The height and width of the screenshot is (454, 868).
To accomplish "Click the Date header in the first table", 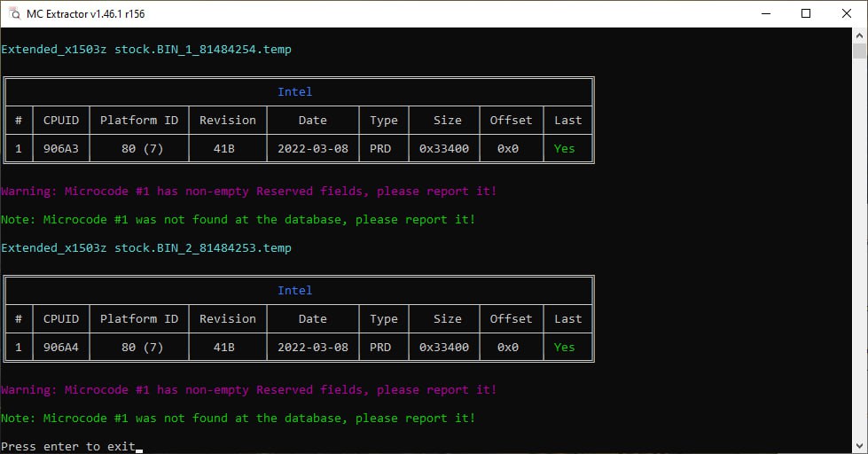I will (313, 120).
